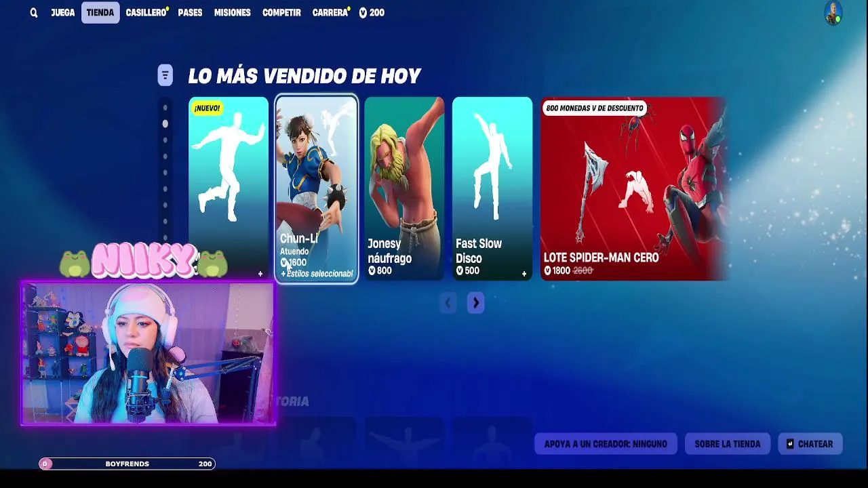This screenshot has width=868, height=488.
Task: Open the Chun-Li outfit card
Action: 317,188
